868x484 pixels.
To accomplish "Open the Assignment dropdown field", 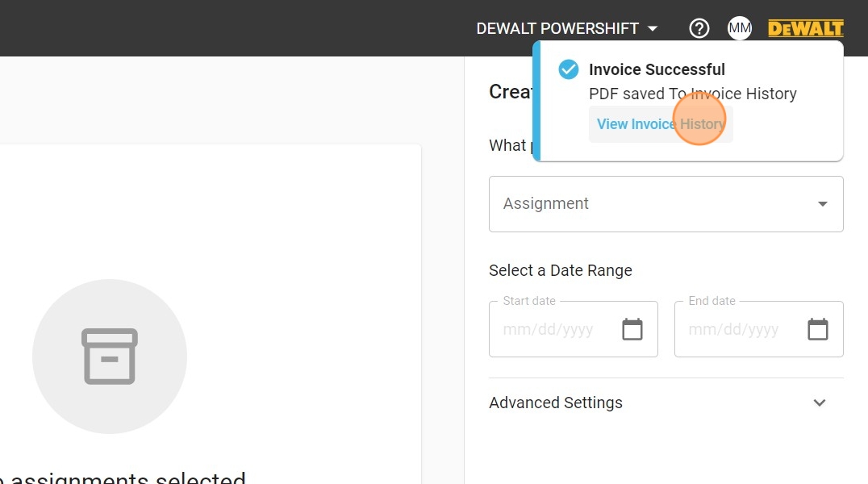I will coord(666,204).
